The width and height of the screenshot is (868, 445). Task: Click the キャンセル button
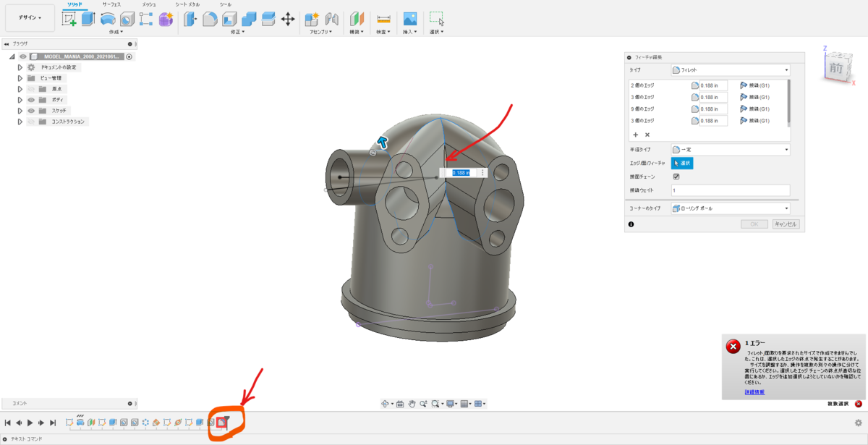[x=786, y=224]
